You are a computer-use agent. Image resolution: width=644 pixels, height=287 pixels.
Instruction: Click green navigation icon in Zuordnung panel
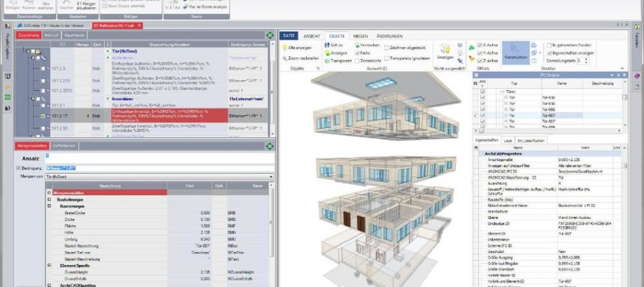coord(269,34)
